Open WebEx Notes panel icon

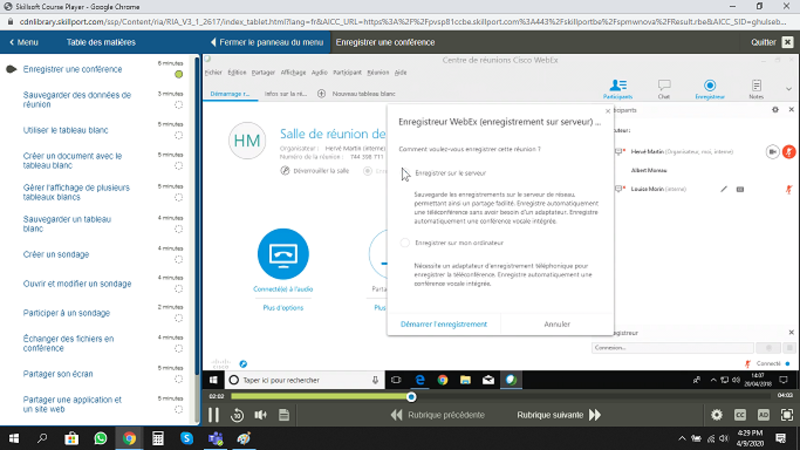756,89
